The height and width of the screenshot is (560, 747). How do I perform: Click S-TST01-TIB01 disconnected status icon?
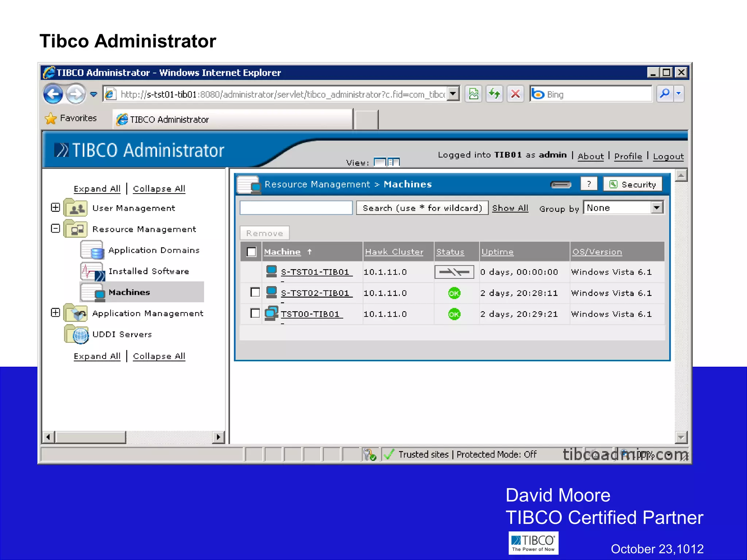coord(454,272)
